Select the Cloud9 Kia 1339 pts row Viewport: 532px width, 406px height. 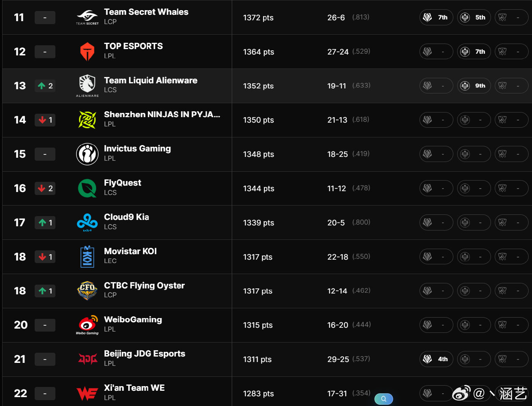click(267, 222)
